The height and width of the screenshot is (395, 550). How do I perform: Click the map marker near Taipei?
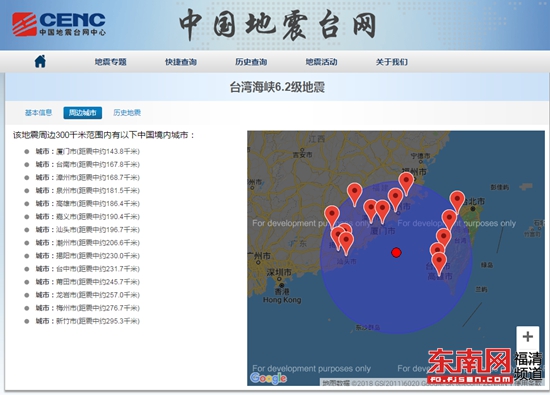(457, 202)
